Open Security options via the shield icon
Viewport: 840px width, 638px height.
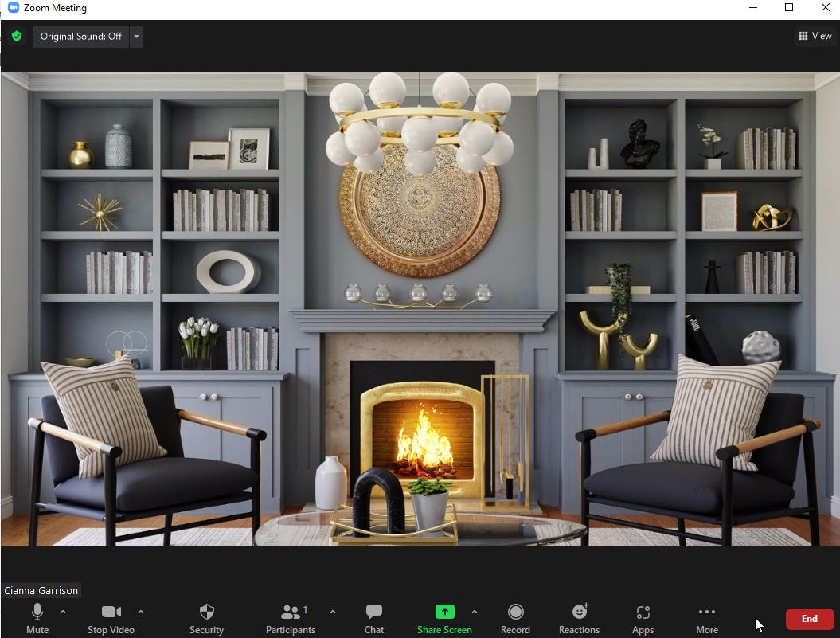click(206, 617)
